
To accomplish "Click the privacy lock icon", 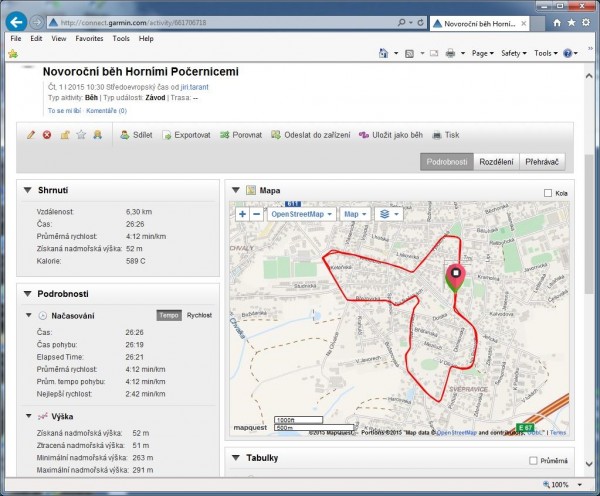I will [65, 135].
